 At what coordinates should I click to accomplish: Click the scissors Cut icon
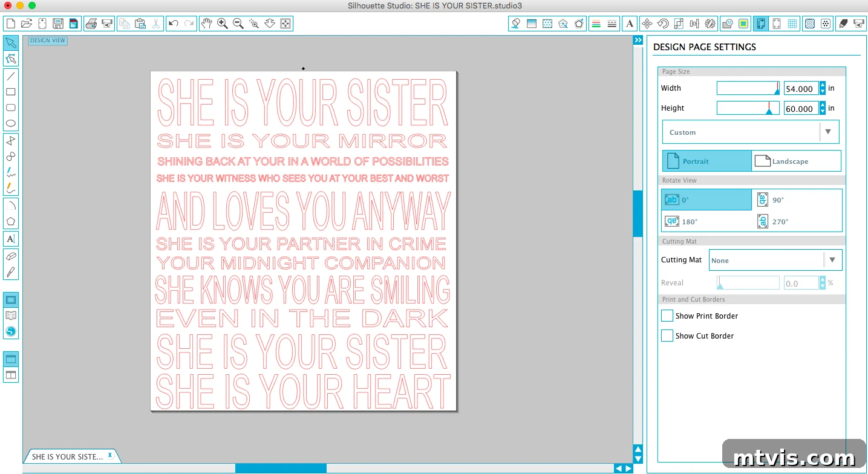pyautogui.click(x=156, y=24)
